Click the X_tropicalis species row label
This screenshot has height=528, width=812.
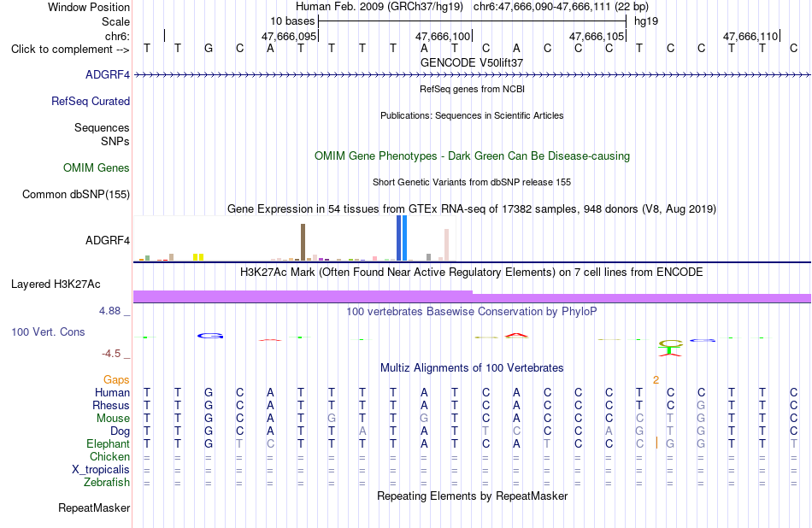(x=101, y=470)
